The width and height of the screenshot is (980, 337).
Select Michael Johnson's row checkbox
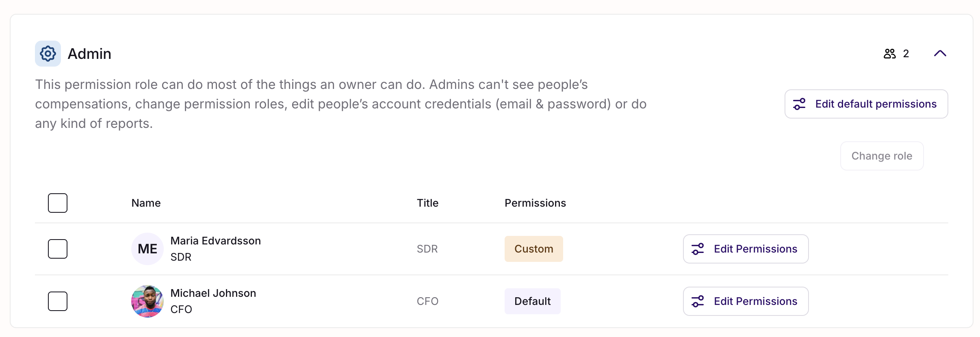pos(58,301)
